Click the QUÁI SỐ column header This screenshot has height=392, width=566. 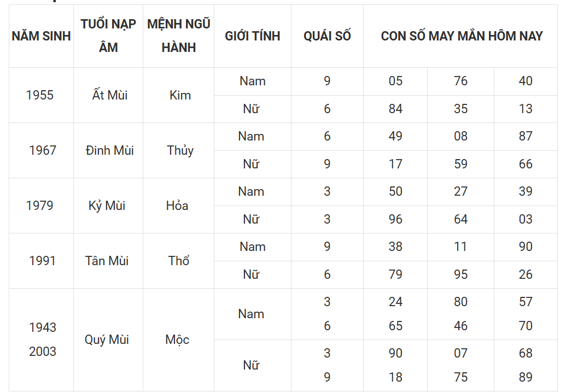coord(327,36)
